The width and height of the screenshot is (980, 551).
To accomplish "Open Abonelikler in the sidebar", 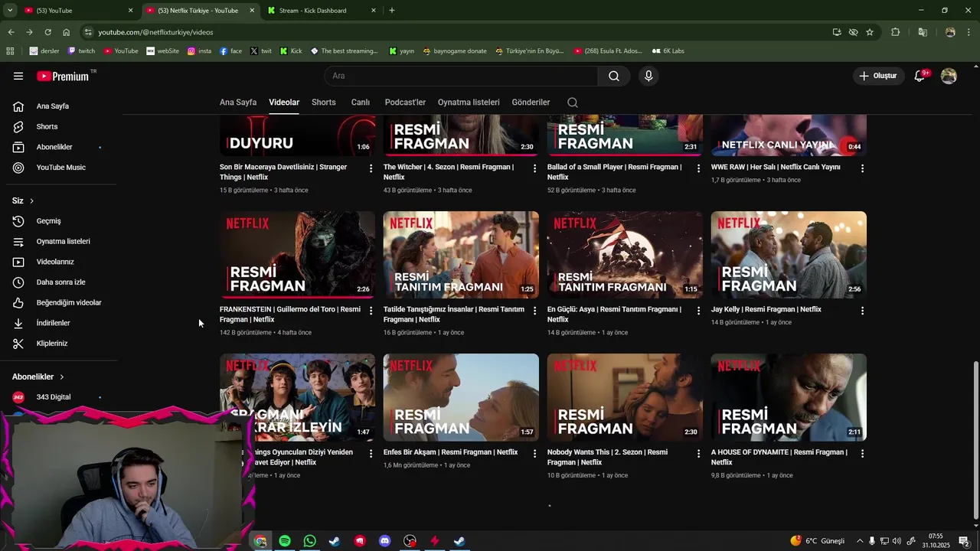I will coord(61,147).
